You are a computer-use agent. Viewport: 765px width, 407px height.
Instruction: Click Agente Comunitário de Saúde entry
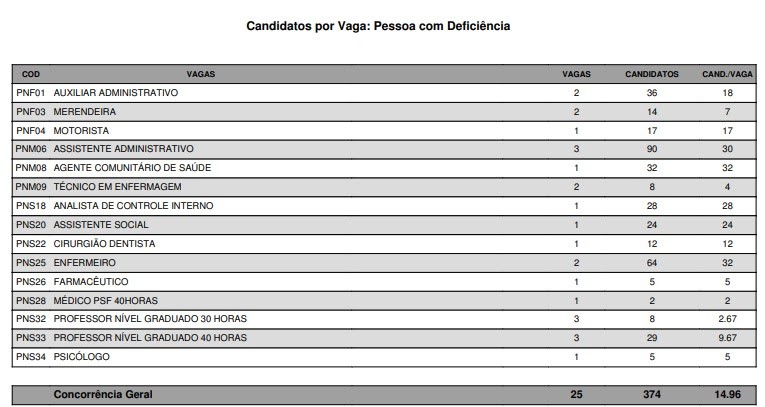132,168
